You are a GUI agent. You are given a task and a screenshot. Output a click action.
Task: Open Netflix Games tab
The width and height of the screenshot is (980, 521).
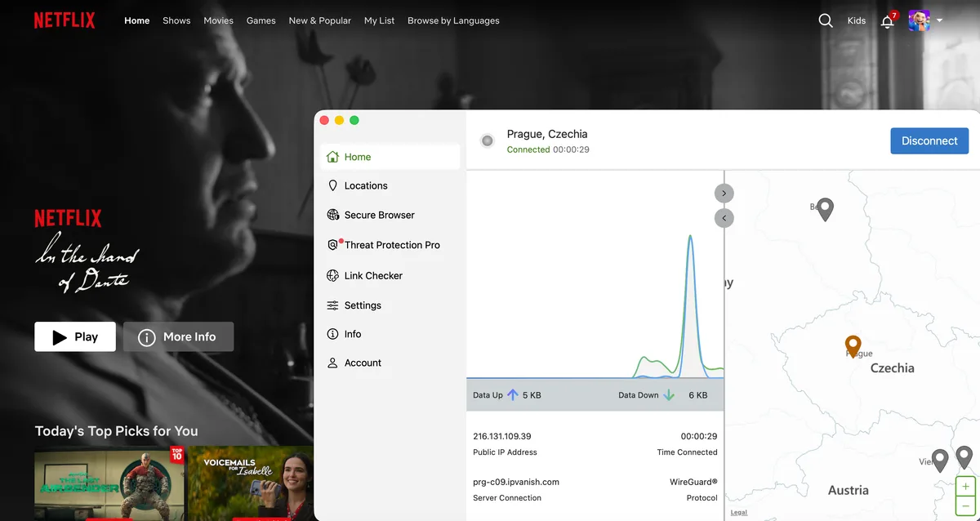[x=261, y=20]
